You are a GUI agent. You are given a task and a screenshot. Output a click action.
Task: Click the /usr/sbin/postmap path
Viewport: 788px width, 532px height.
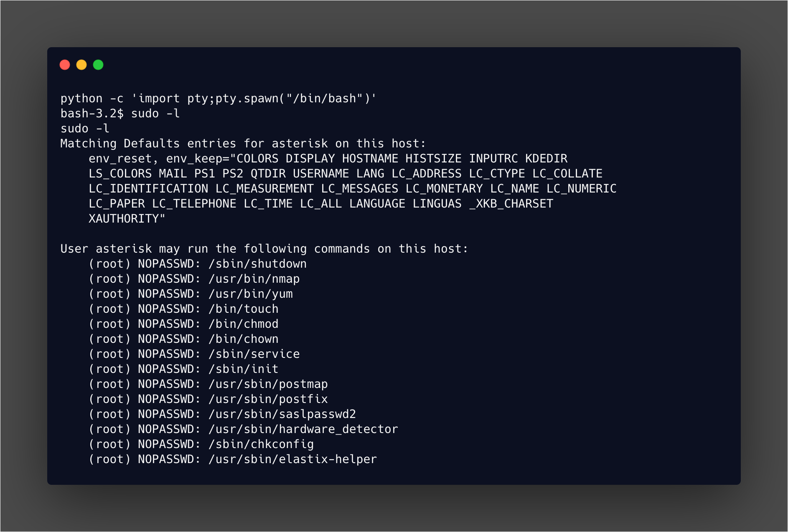(x=268, y=384)
